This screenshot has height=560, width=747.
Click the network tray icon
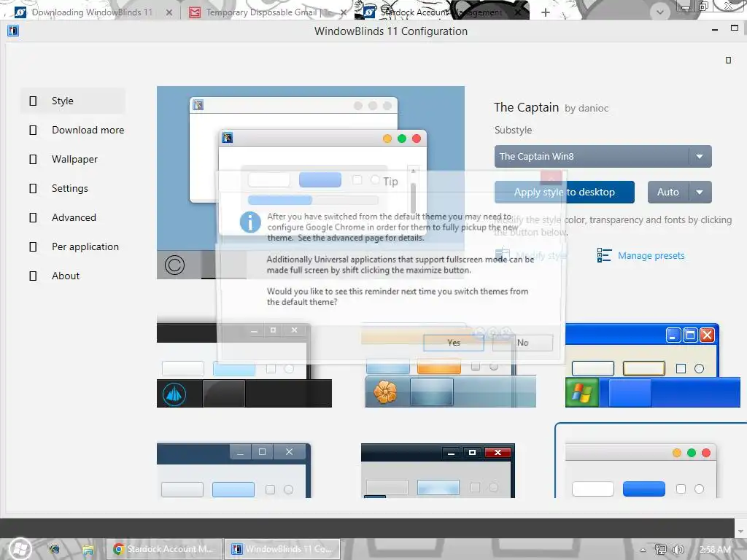pyautogui.click(x=660, y=550)
